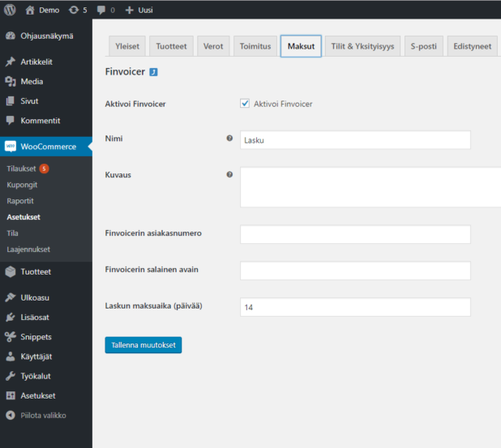This screenshot has height=448, width=501.
Task: Click the WooCommerce logo icon in sidebar
Action: pyautogui.click(x=11, y=147)
